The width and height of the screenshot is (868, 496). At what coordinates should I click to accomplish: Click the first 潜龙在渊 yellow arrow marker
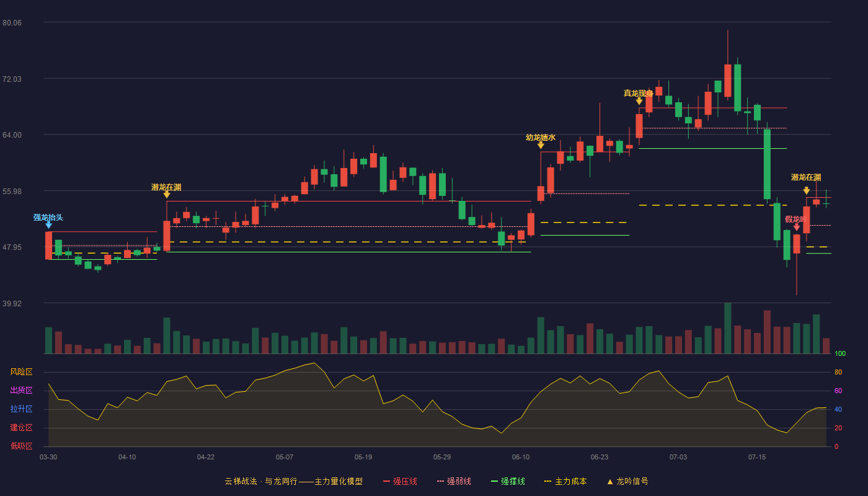pyautogui.click(x=167, y=195)
